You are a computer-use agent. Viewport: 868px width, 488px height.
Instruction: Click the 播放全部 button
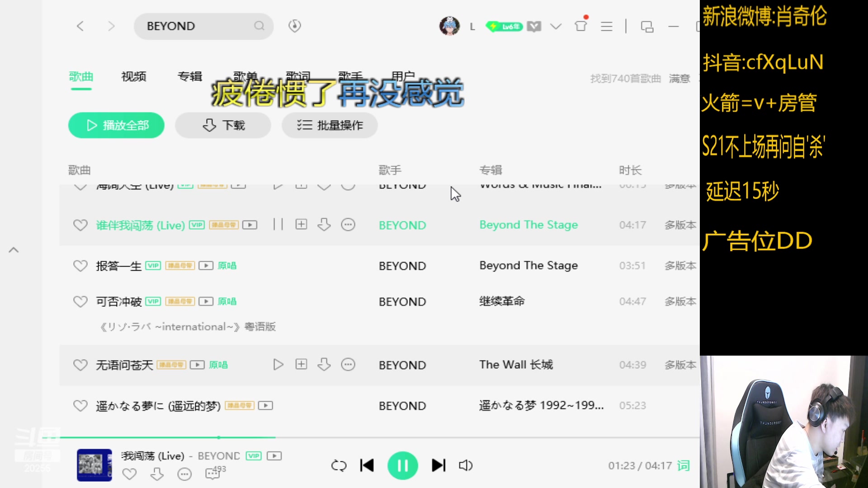pos(116,125)
